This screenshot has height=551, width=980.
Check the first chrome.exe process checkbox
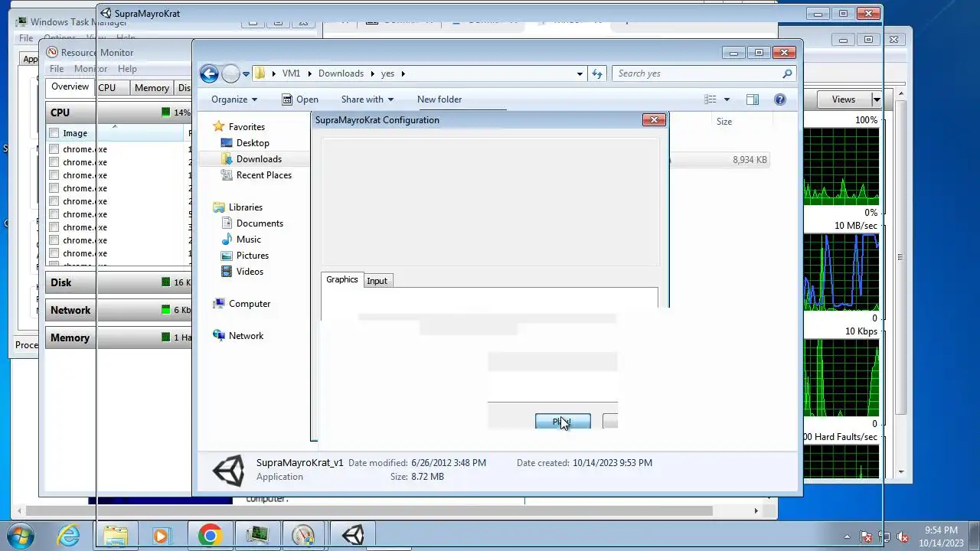point(54,149)
